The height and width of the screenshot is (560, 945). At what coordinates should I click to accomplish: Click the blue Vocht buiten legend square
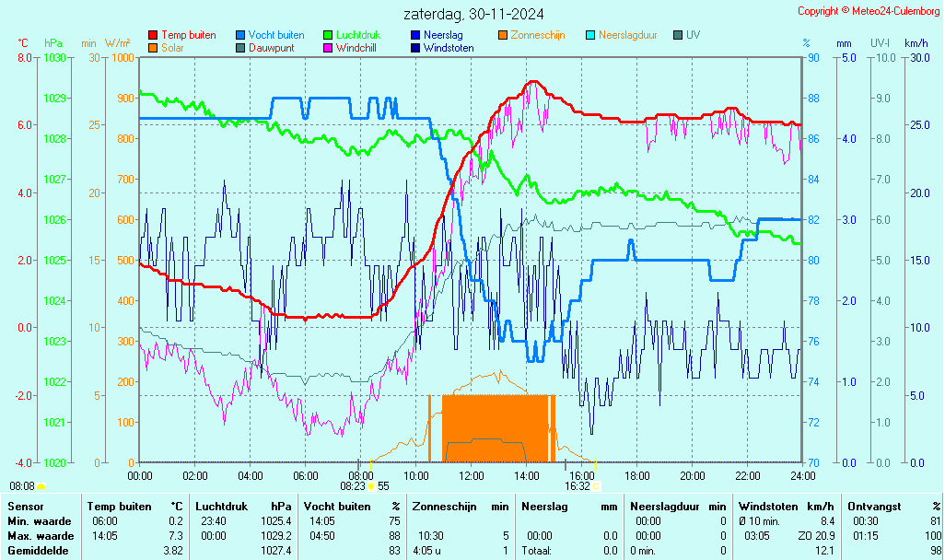pyautogui.click(x=240, y=35)
